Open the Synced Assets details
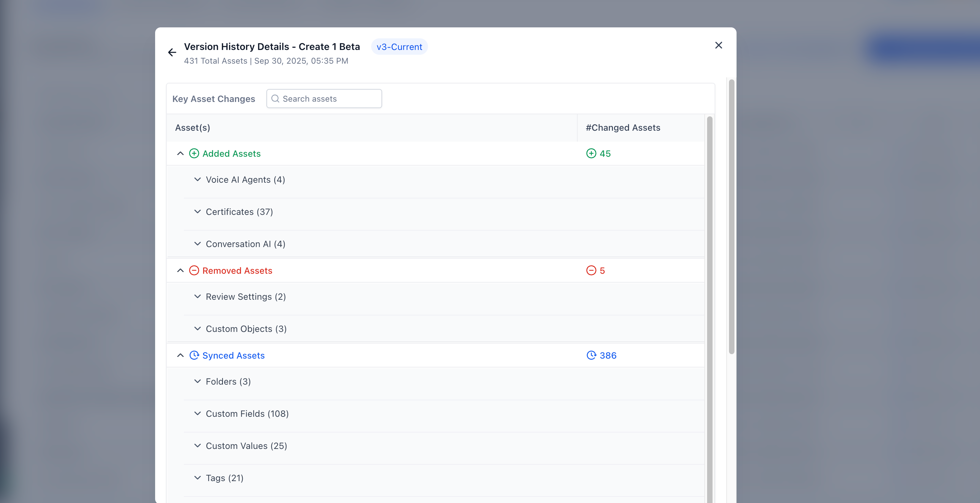Viewport: 980px width, 503px height. pos(233,355)
